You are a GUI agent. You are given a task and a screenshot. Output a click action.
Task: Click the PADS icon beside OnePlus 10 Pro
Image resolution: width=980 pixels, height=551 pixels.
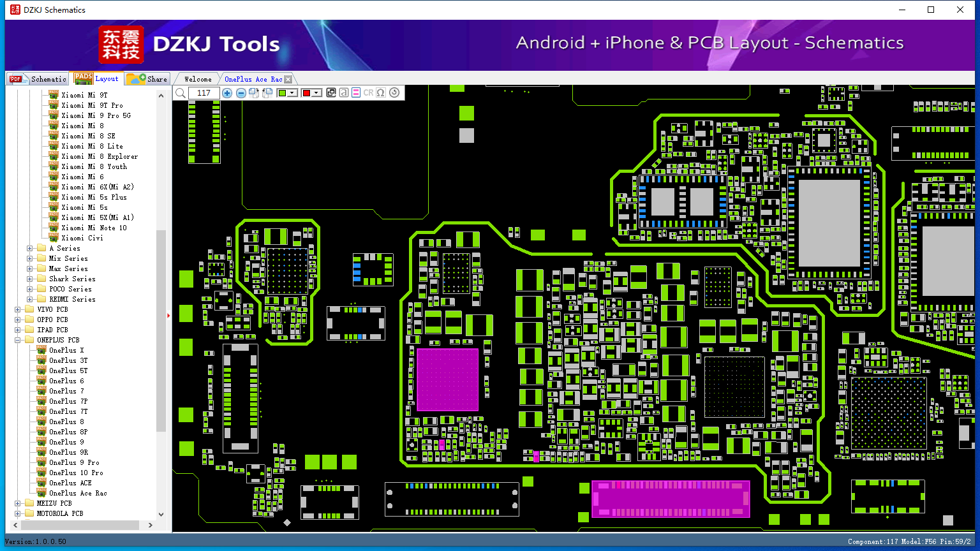point(41,473)
